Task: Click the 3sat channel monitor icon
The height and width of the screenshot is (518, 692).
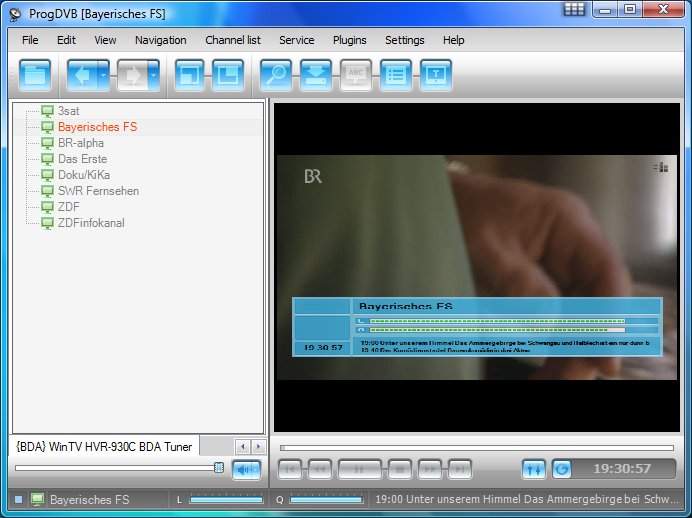Action: [47, 111]
